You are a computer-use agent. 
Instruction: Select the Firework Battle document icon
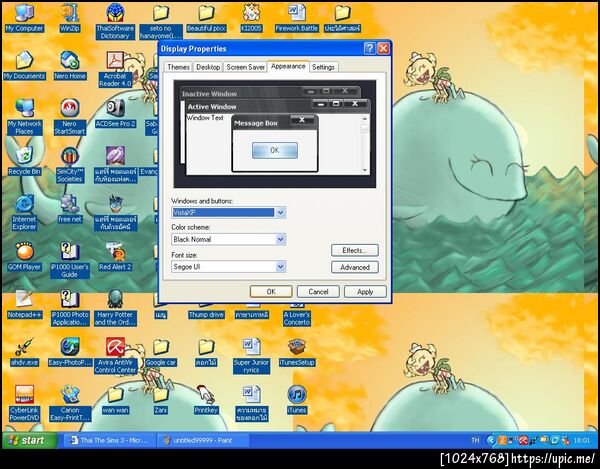297,18
